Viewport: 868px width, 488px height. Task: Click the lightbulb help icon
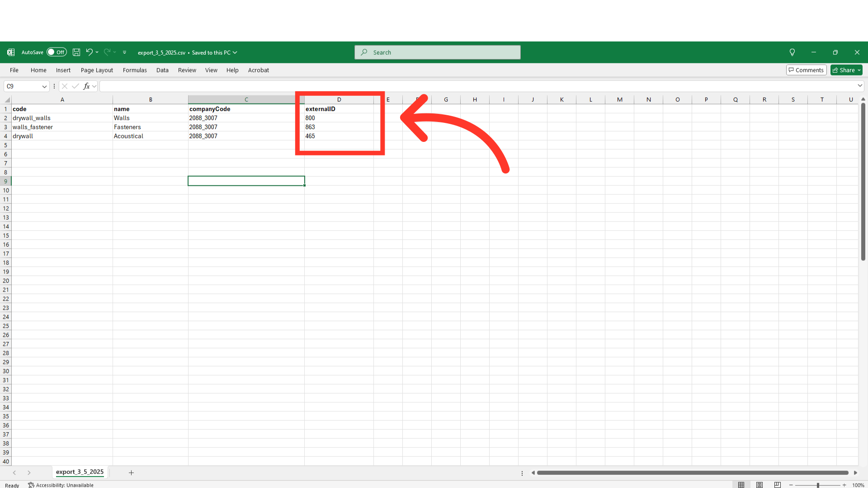[x=792, y=52]
